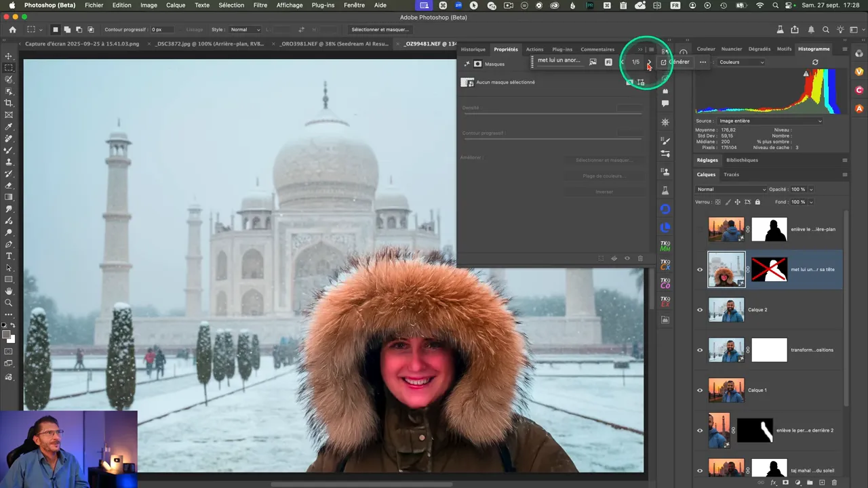Viewport: 868px width, 488px height.
Task: Click the delete layer trash icon
Action: pyautogui.click(x=834, y=483)
